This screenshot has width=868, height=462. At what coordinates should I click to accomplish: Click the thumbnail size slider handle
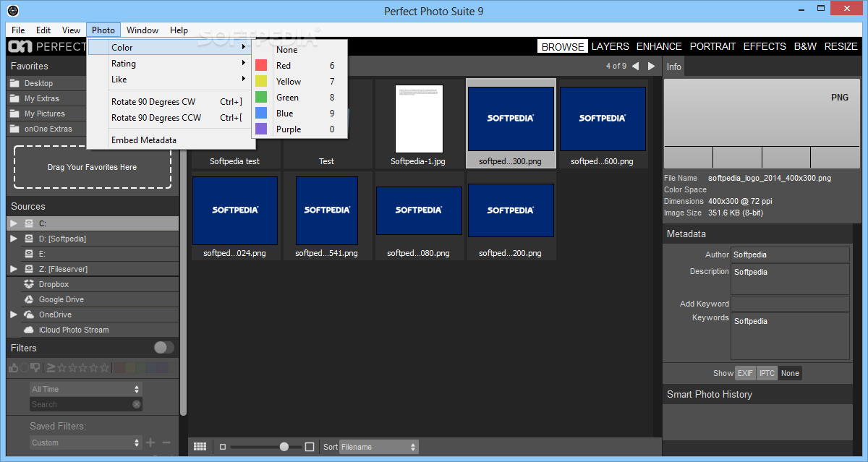point(284,447)
